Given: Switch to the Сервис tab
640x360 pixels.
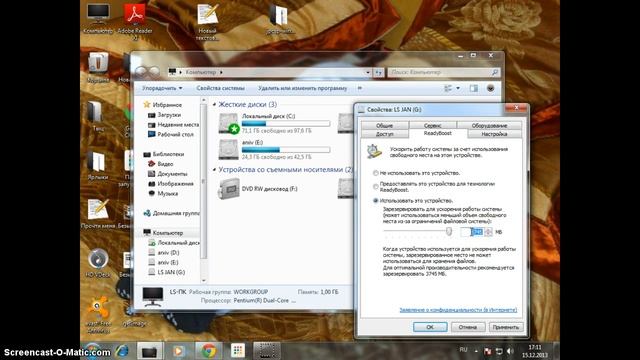Looking at the screenshot, I should click(433, 126).
